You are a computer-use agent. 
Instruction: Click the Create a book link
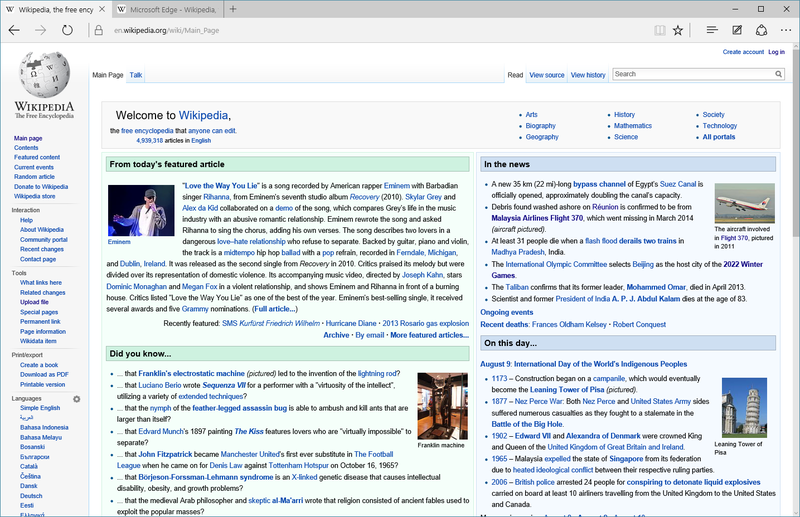pyautogui.click(x=39, y=365)
